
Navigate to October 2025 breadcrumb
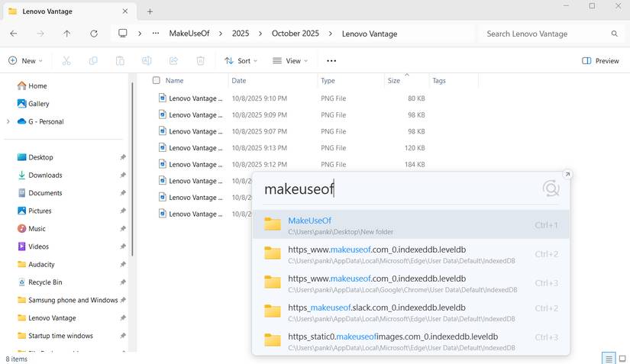coord(296,34)
